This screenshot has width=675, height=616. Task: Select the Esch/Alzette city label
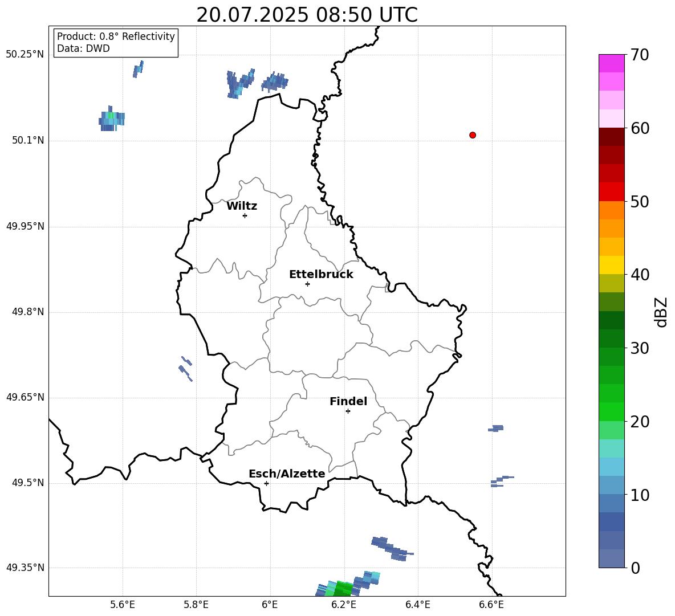(x=287, y=474)
